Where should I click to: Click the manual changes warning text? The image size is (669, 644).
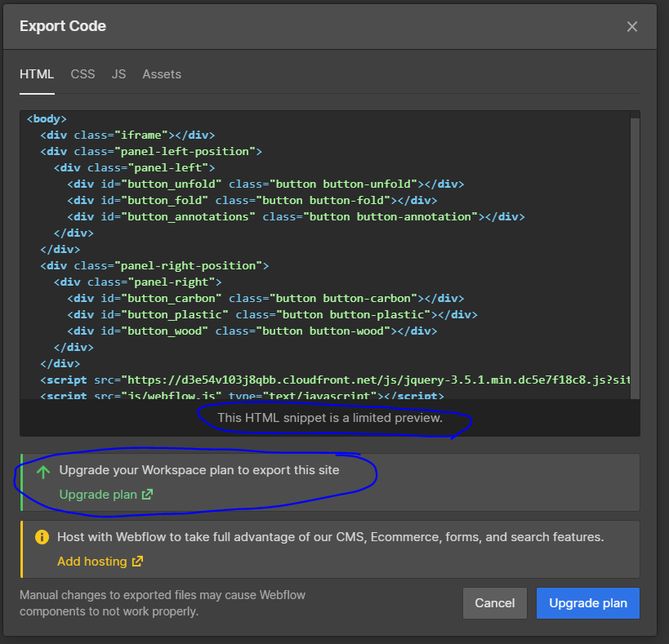tap(163, 603)
